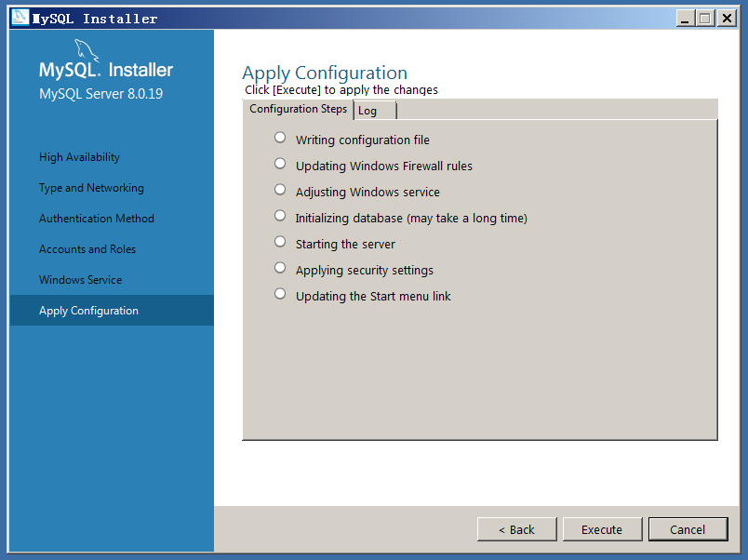The image size is (748, 560).
Task: Select the Starting the server step indicator
Action: [x=280, y=242]
